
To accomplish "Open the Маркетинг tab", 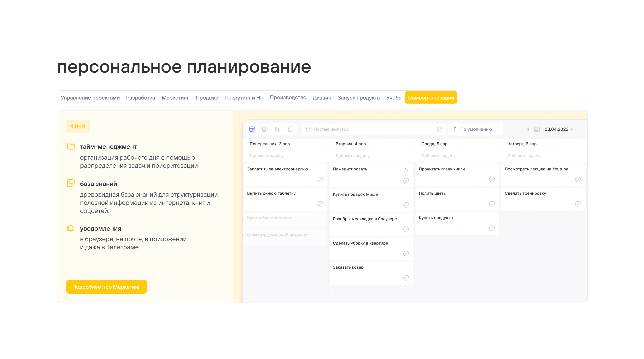I will tap(175, 98).
